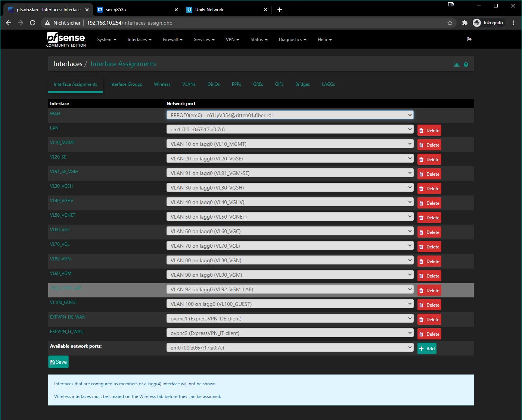Image resolution: width=522 pixels, height=420 pixels.
Task: Save the interface assignments
Action: (58, 362)
